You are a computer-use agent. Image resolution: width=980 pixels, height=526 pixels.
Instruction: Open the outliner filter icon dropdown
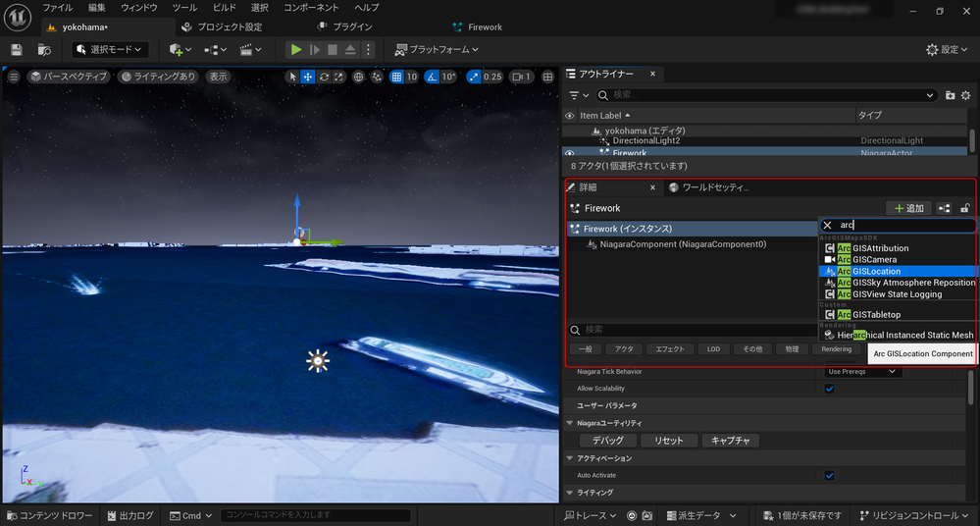click(580, 95)
